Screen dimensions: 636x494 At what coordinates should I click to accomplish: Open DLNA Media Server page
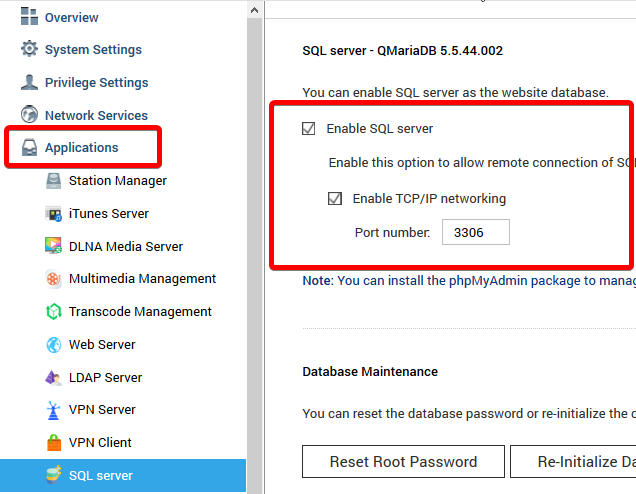click(126, 246)
